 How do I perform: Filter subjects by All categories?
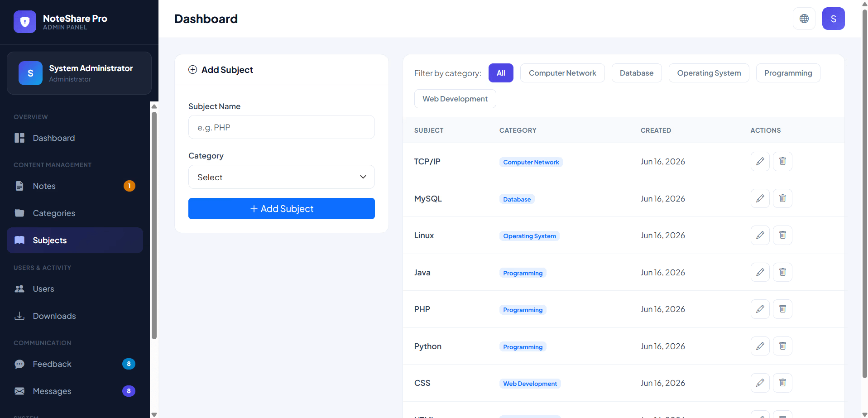pos(501,73)
